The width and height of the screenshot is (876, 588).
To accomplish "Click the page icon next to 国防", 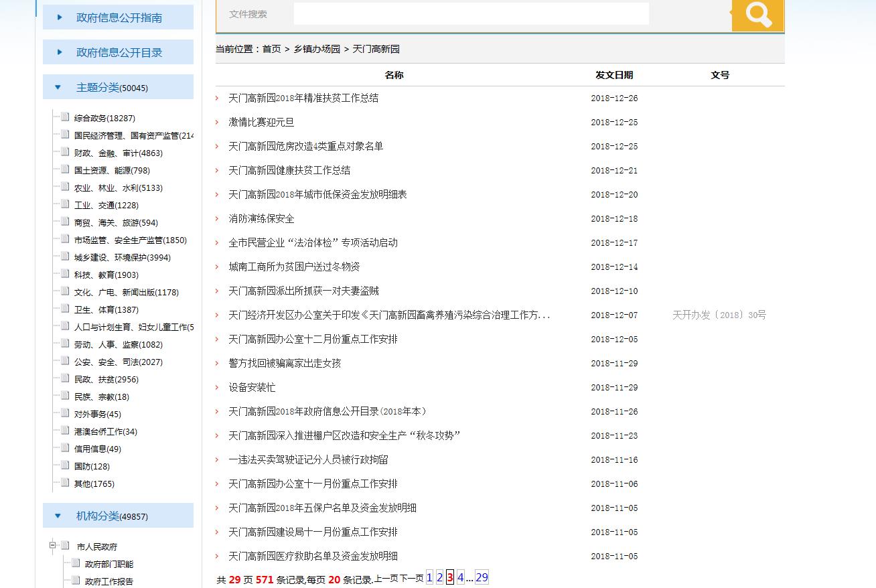I will (x=65, y=465).
